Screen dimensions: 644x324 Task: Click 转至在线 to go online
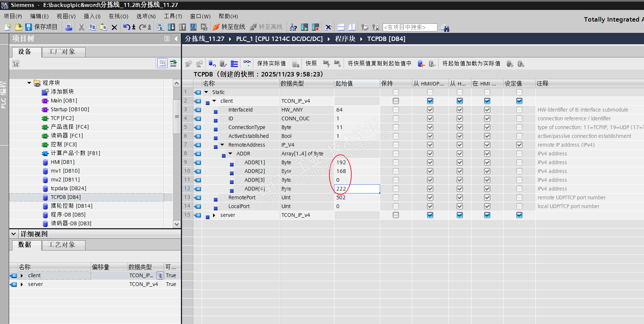229,27
